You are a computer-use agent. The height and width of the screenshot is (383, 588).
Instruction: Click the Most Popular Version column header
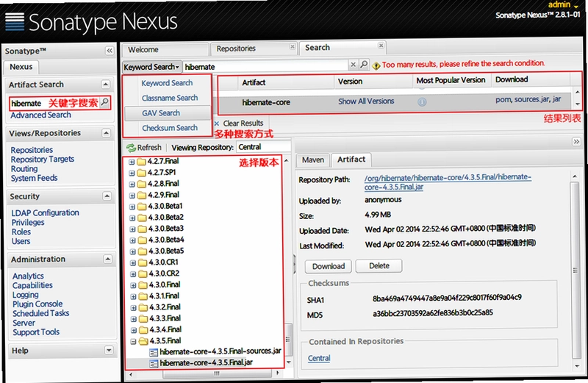coord(451,80)
